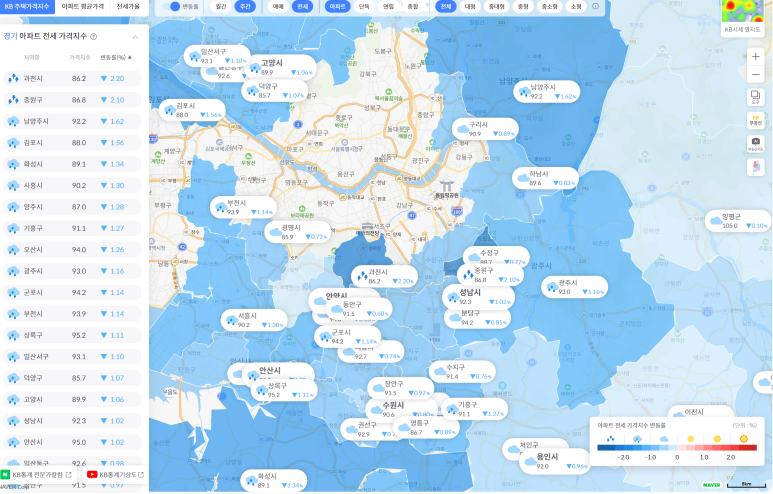Switch to 전세가율 tab
This screenshot has height=494, width=773.
point(128,6)
